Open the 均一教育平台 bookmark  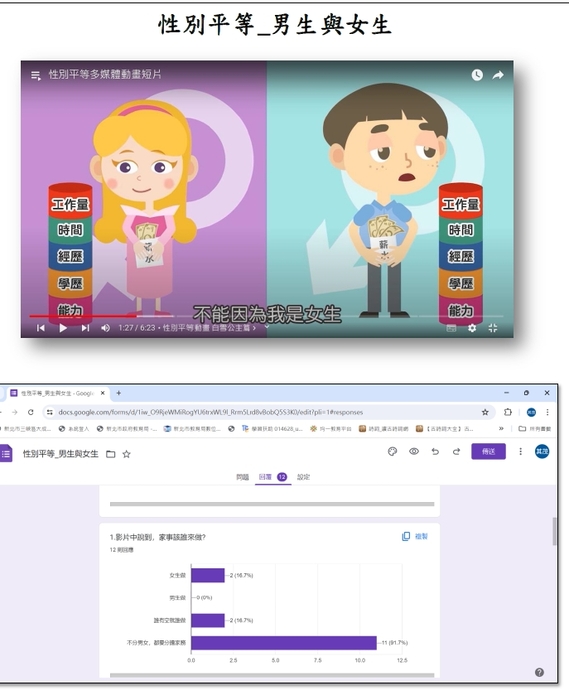coord(331,429)
